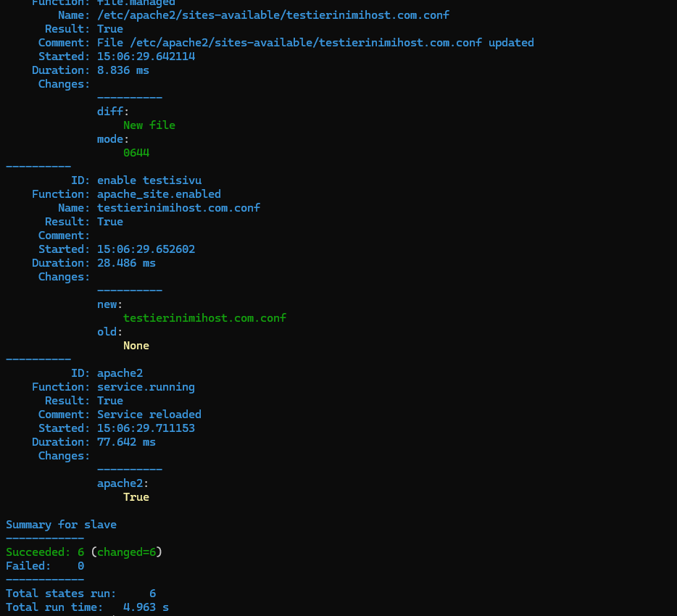Click the 'Summary for slave' heading
This screenshot has height=616, width=677.
click(x=61, y=525)
